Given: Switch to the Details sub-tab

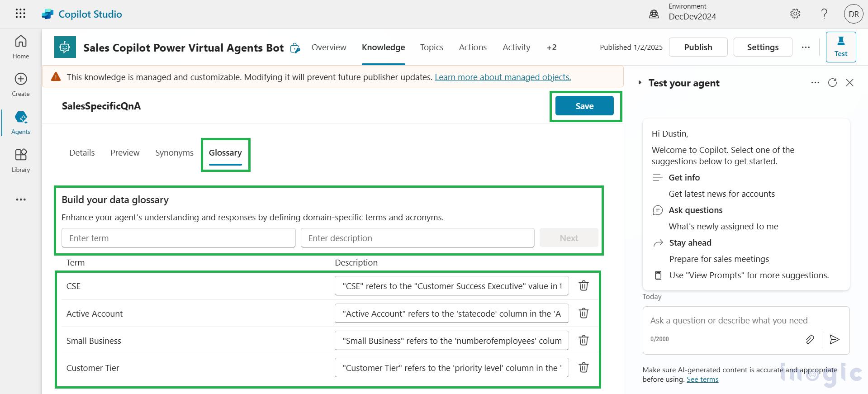Looking at the screenshot, I should click(x=82, y=152).
